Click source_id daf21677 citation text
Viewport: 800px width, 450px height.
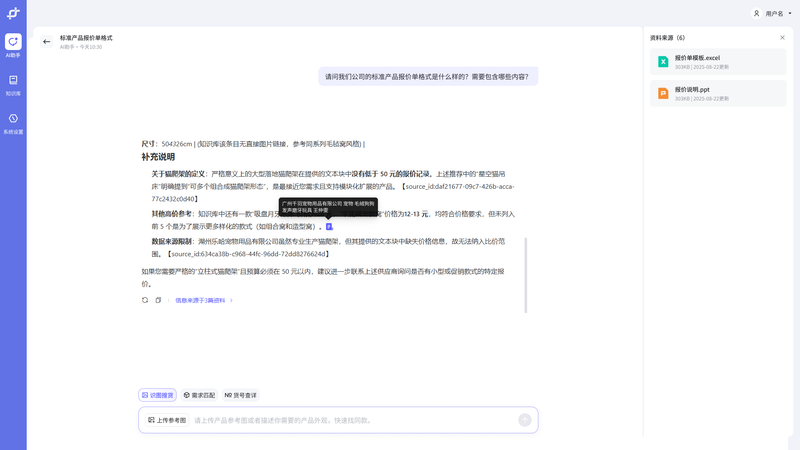click(333, 193)
